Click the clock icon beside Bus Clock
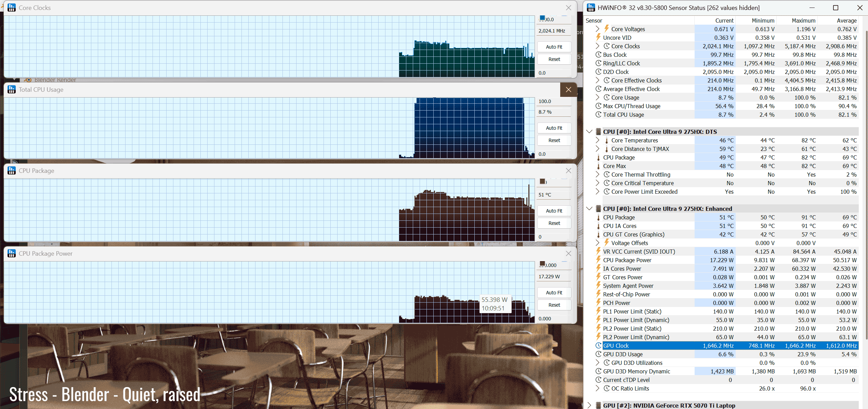 (598, 55)
